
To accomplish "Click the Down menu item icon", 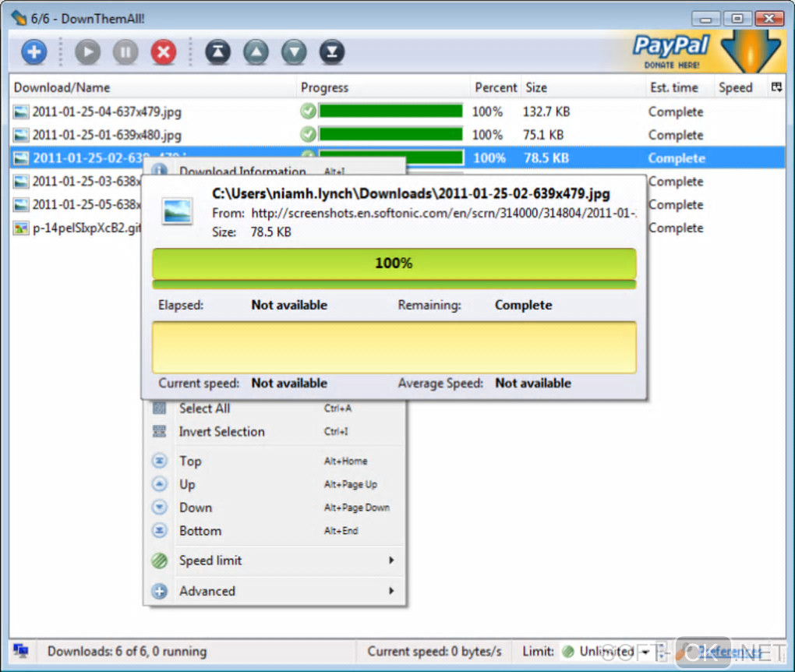I will pos(159,508).
